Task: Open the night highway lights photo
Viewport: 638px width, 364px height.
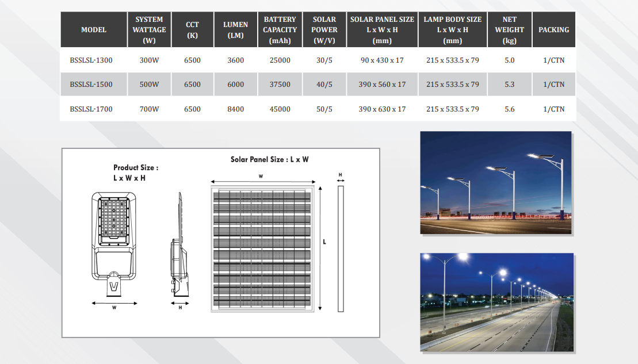Action: pos(496,302)
